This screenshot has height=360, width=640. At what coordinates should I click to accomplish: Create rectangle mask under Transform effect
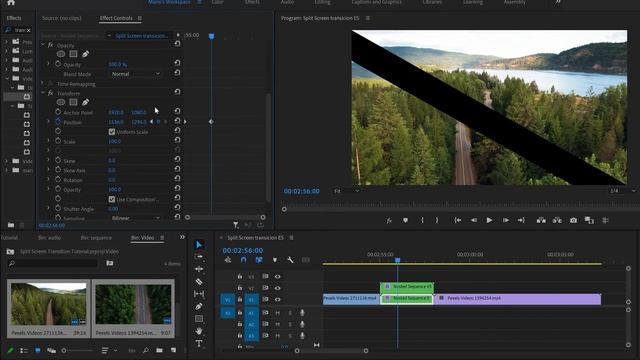pos(73,102)
